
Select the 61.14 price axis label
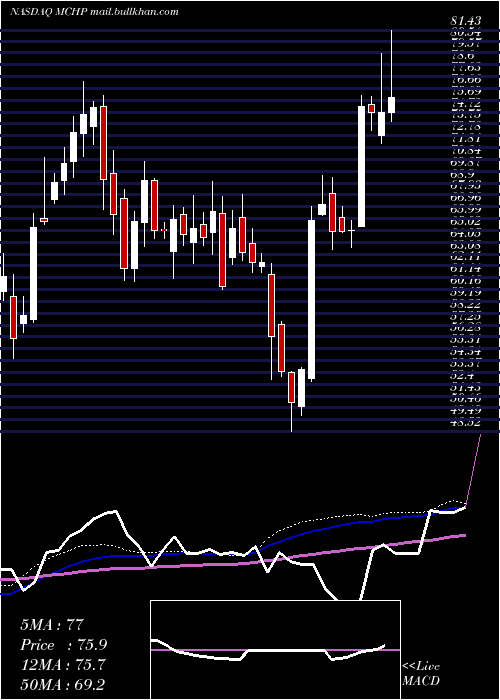(466, 269)
